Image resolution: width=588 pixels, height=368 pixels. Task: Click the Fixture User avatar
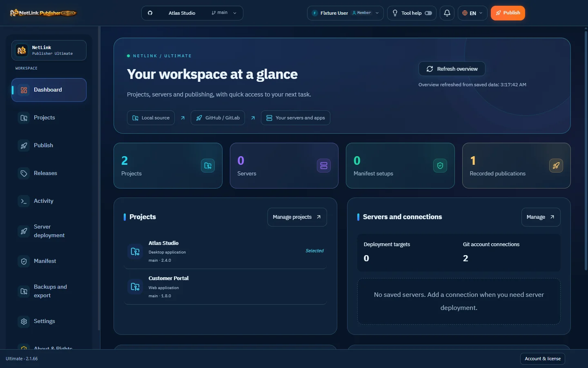[x=315, y=13]
